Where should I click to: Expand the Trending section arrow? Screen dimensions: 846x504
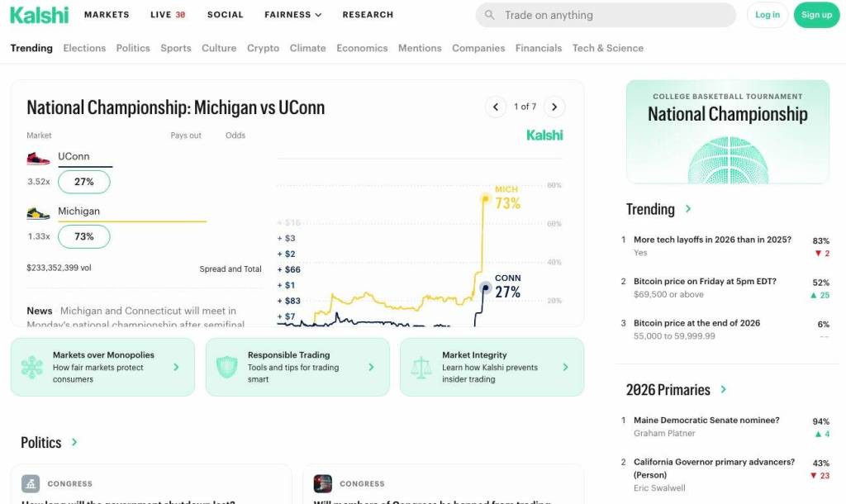[688, 209]
